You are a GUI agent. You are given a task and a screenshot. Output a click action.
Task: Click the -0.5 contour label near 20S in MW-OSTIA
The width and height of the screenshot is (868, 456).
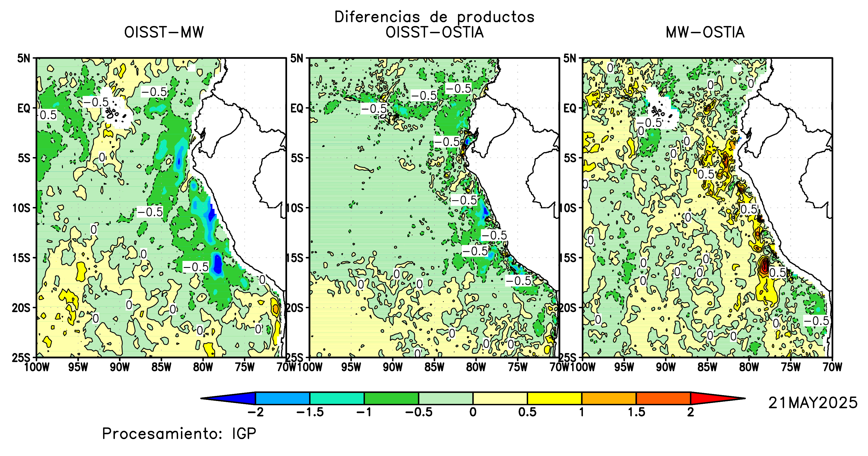pos(816,321)
